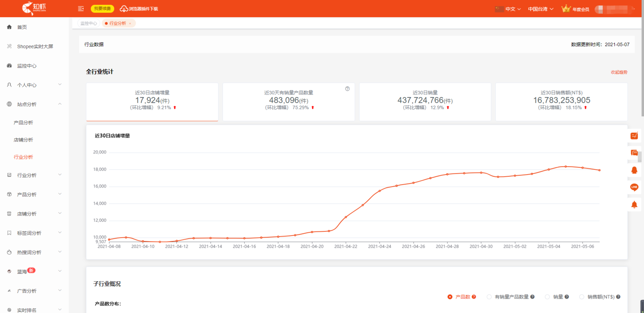Click the floating message chat icon
Viewport: 644px width, 313px height.
[x=634, y=153]
